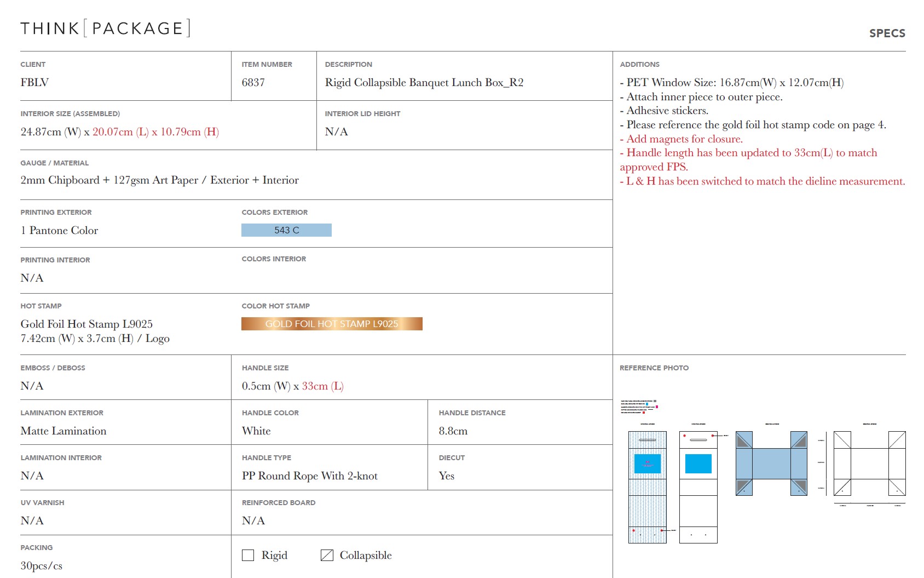Image resolution: width=924 pixels, height=578 pixels.
Task: Click the unfilled white H-shaped inner dieline
Action: [x=869, y=463]
